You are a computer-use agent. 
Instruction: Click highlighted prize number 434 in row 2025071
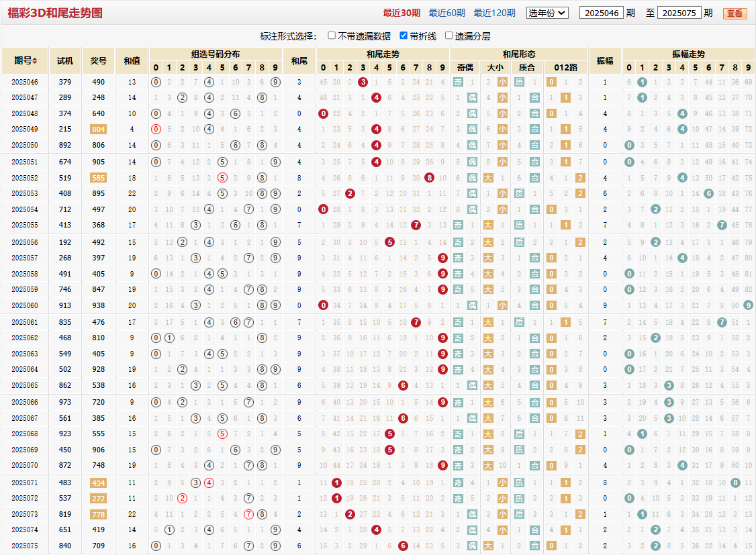[98, 483]
